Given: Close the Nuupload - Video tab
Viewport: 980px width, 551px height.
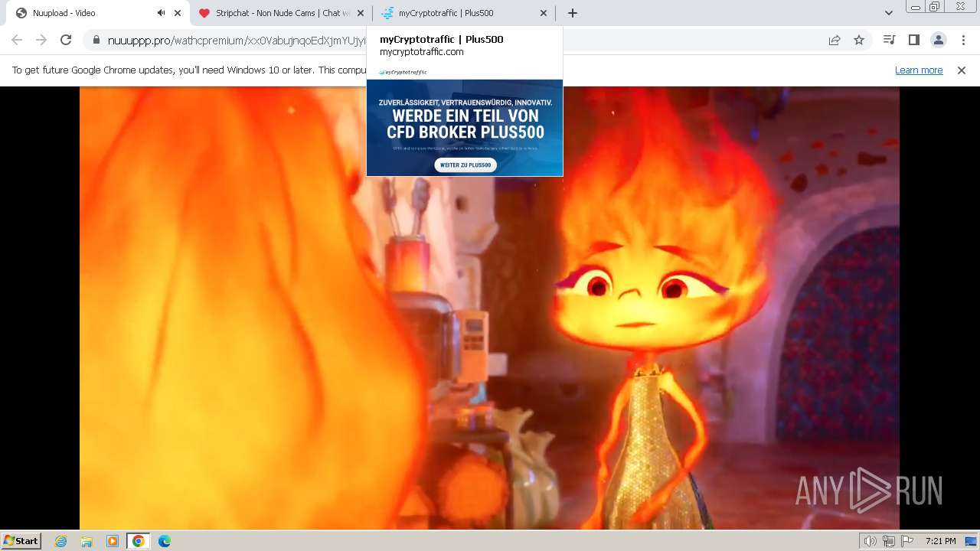Looking at the screenshot, I should 178,13.
